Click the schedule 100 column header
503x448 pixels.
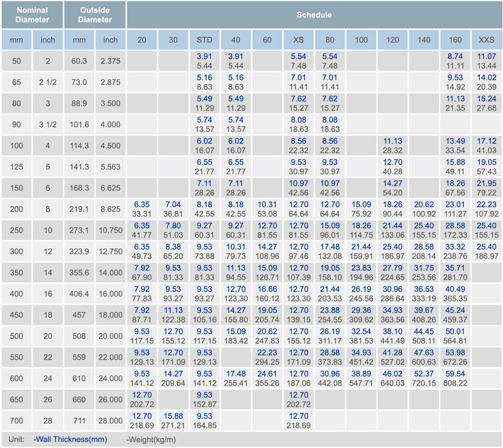click(x=361, y=40)
